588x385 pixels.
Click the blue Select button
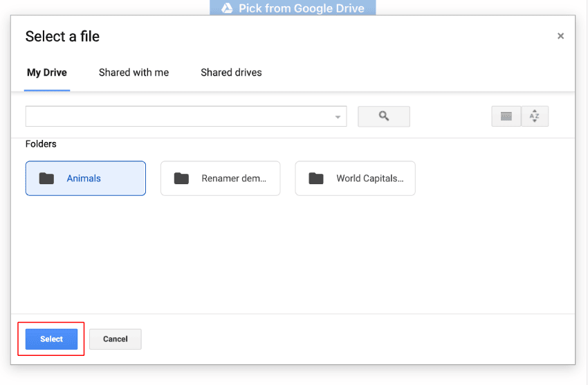coord(51,339)
